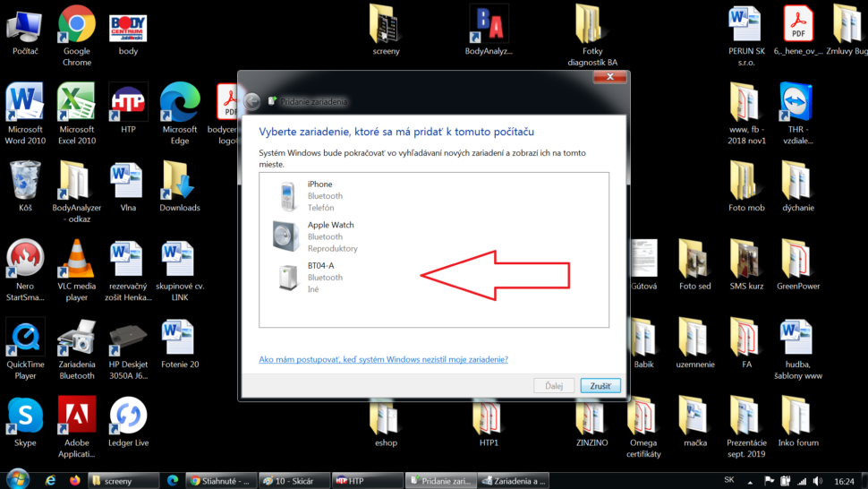
Task: Launch Microsoft Excel 2010 shortcut
Action: point(76,114)
